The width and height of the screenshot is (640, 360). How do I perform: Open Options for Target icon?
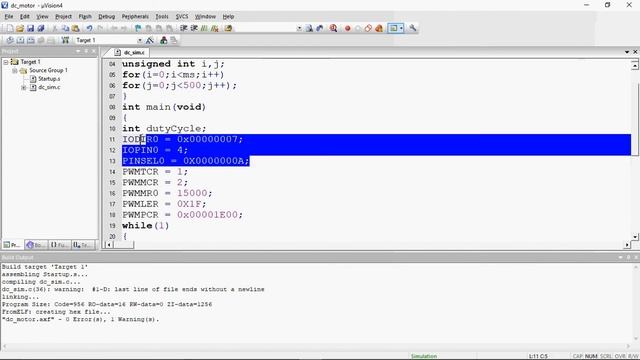(x=150, y=40)
